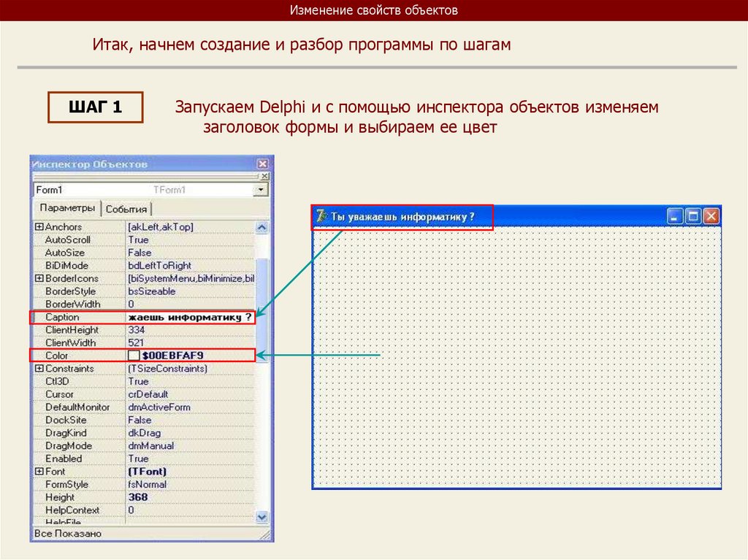Select the HelpContext property name
This screenshot has width=748, height=560.
[72, 510]
